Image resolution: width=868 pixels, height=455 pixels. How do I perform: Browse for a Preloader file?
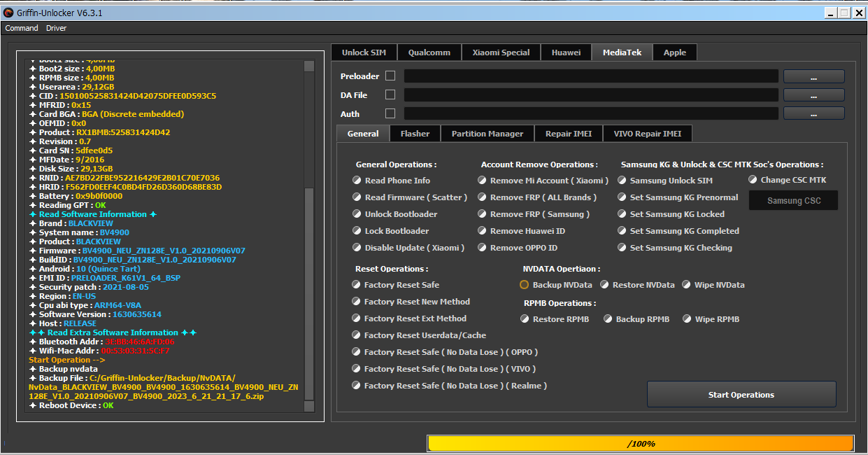pyautogui.click(x=813, y=76)
